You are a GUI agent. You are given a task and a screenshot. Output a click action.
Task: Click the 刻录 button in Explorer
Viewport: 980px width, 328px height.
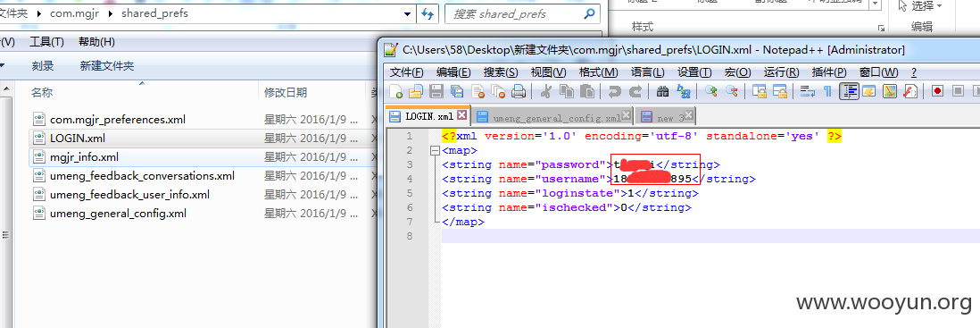coord(43,66)
